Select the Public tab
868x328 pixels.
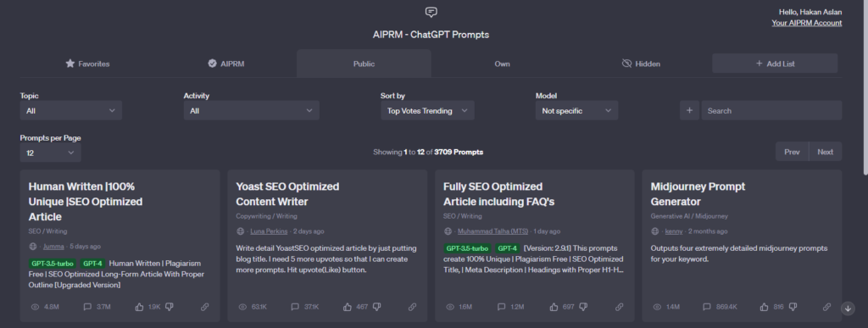click(364, 64)
